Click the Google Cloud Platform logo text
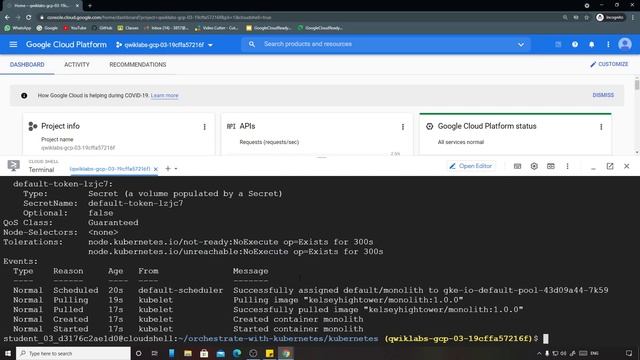Screen dimensions: 640x360 [66, 44]
